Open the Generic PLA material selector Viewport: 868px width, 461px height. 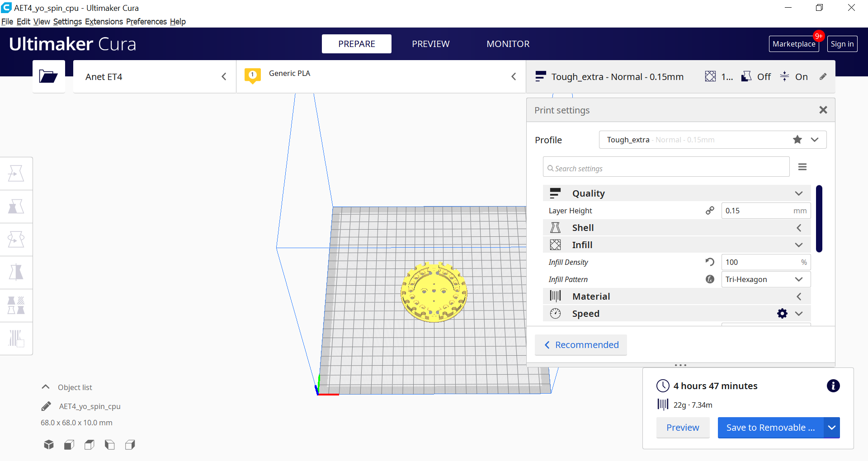[381, 77]
